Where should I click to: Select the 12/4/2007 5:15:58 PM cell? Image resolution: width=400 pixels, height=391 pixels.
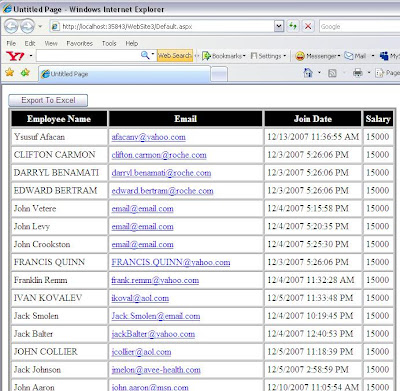pos(313,209)
